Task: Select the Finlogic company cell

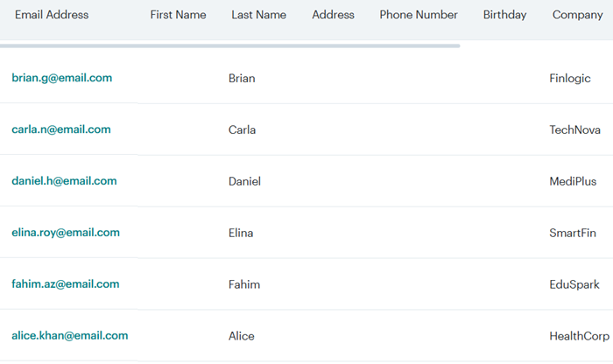Action: 569,79
